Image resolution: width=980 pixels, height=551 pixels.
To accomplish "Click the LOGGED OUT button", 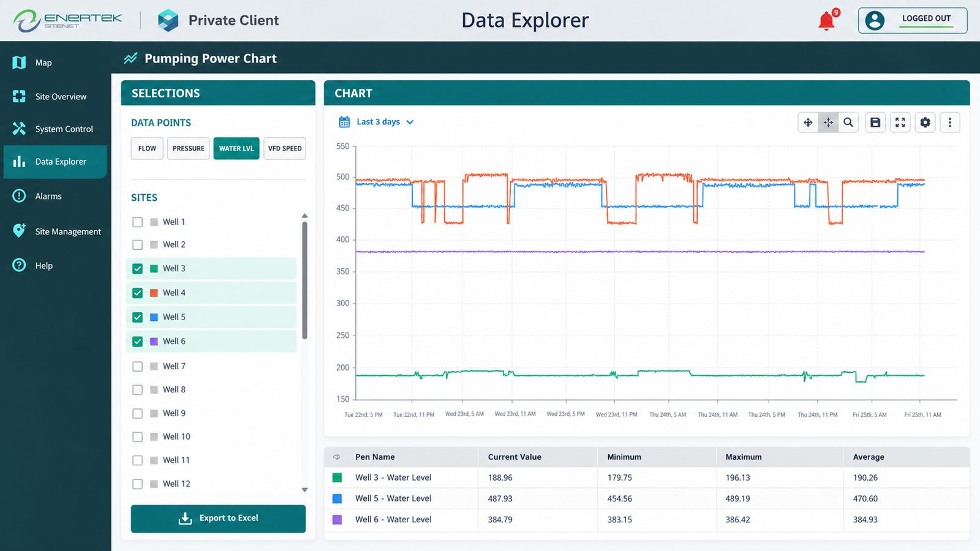I will [913, 21].
